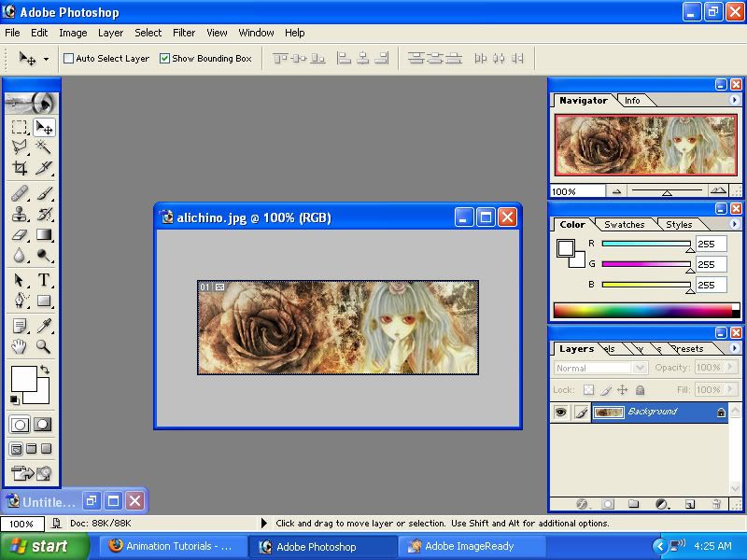
Task: Choose the Eraser tool
Action: coord(19,234)
